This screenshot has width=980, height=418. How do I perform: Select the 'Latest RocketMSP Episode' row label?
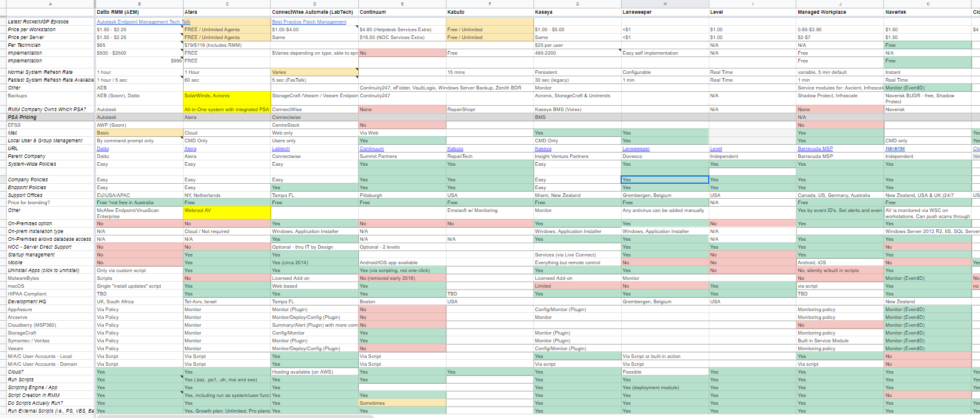coord(50,22)
